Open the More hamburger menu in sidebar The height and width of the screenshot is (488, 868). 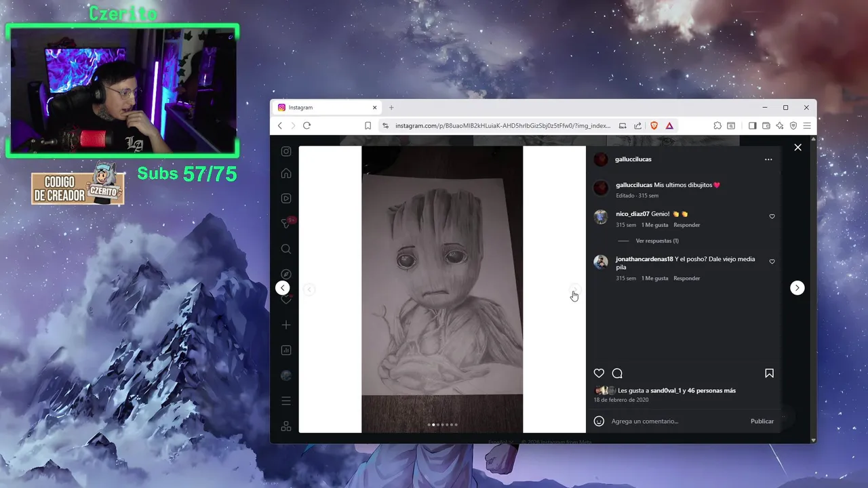[x=286, y=401]
